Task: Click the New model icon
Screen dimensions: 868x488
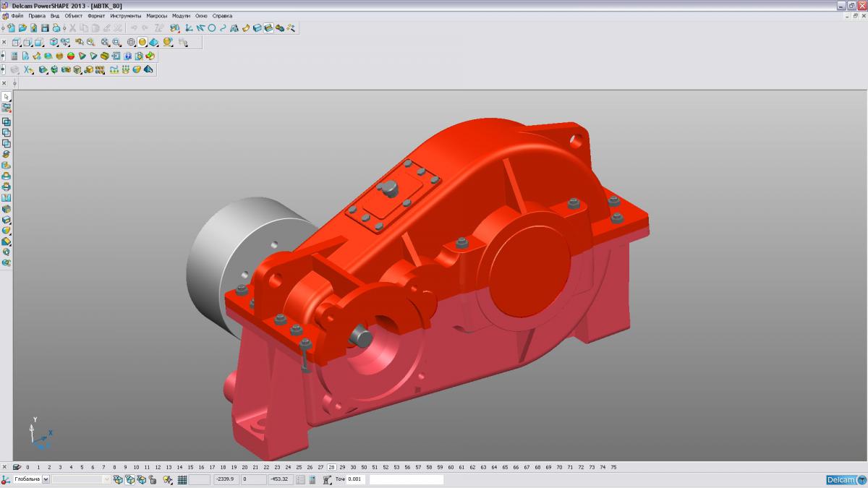Action: coord(12,28)
